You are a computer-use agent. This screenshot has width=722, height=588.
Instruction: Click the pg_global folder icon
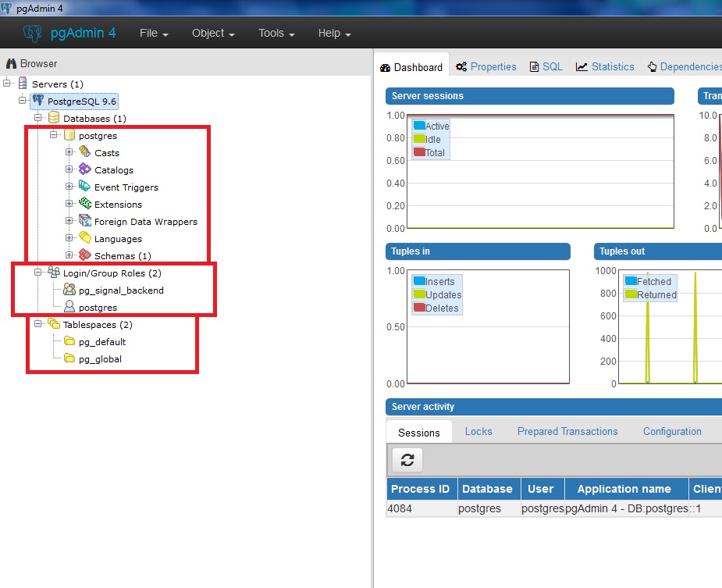(x=69, y=358)
